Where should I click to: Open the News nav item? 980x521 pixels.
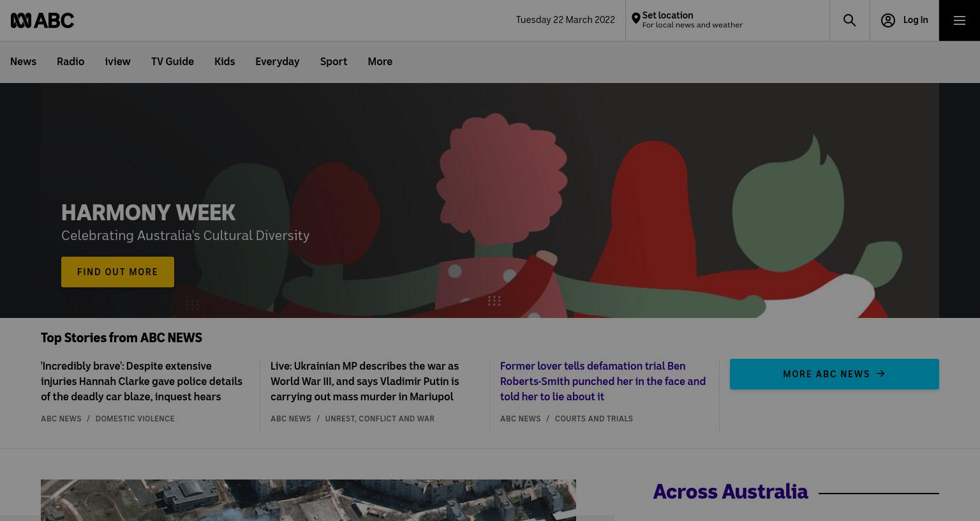pos(23,62)
